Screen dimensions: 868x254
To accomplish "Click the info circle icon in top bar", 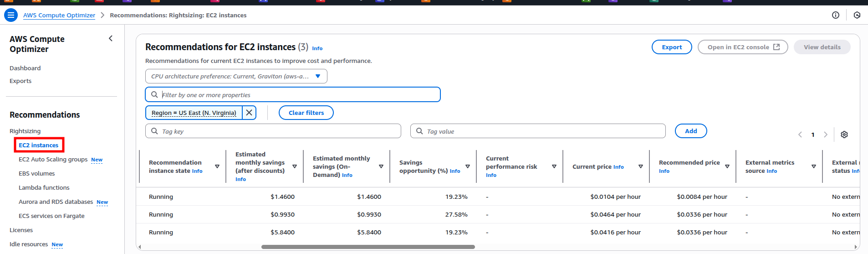I will tap(835, 15).
